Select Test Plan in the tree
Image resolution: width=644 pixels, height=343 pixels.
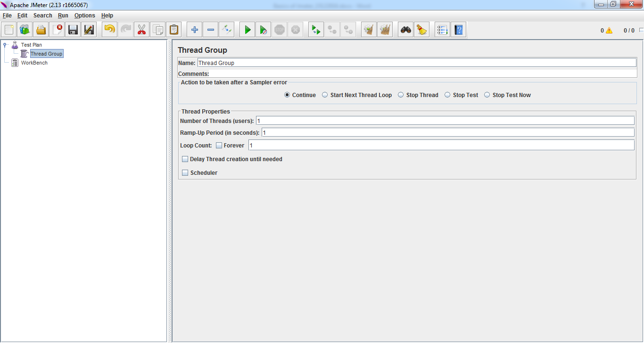pyautogui.click(x=31, y=45)
